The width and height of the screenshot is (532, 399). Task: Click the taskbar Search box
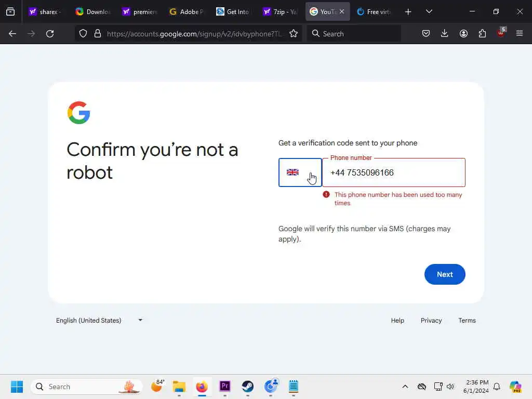(87, 387)
